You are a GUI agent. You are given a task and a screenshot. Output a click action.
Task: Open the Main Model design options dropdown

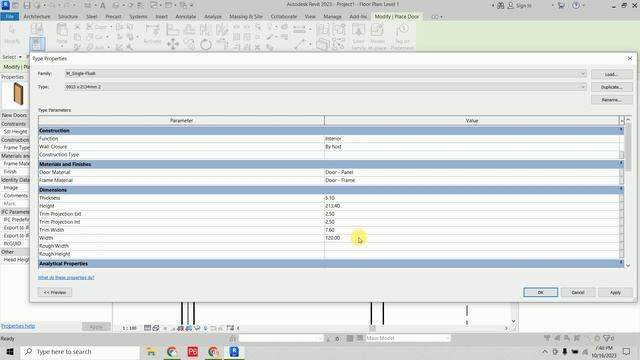(x=407, y=338)
